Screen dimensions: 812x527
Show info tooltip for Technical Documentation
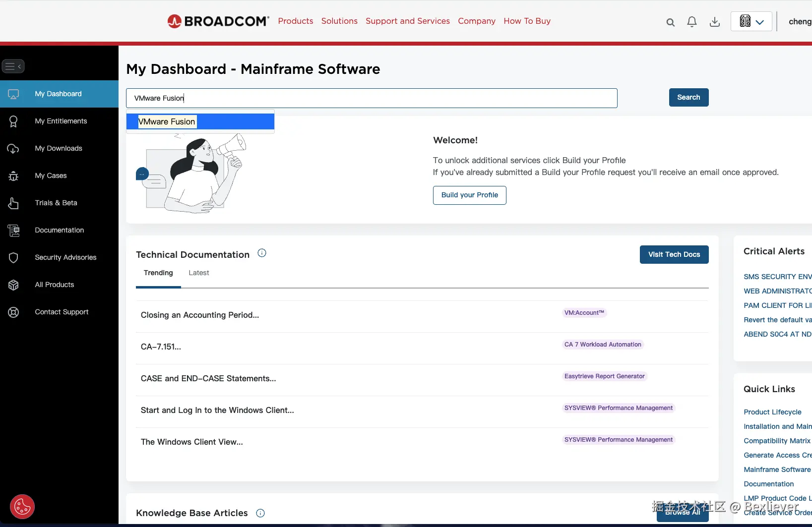tap(262, 253)
